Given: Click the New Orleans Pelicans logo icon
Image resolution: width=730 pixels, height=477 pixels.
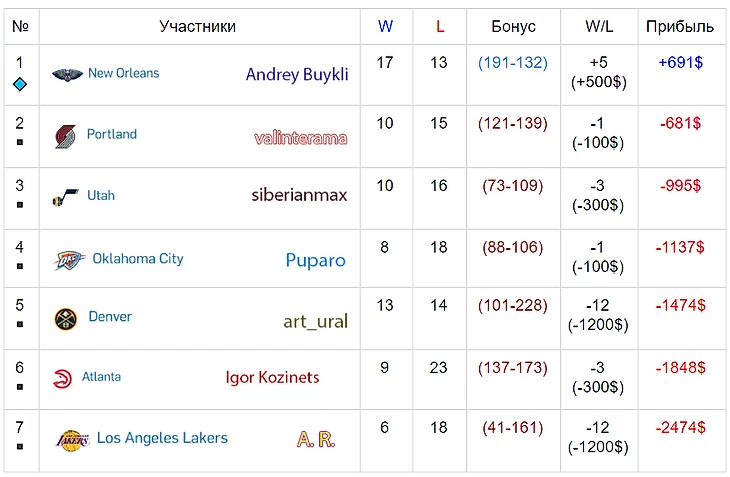Looking at the screenshot, I should coord(67,74).
